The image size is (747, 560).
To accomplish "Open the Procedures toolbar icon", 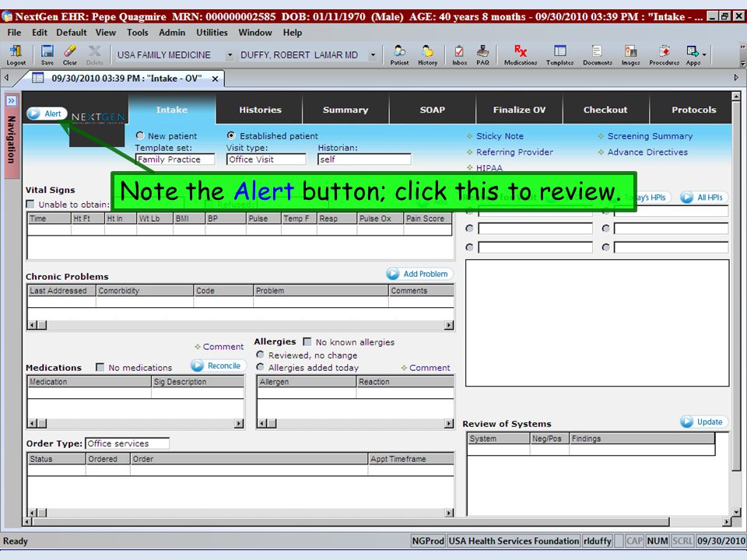I will pyautogui.click(x=664, y=54).
